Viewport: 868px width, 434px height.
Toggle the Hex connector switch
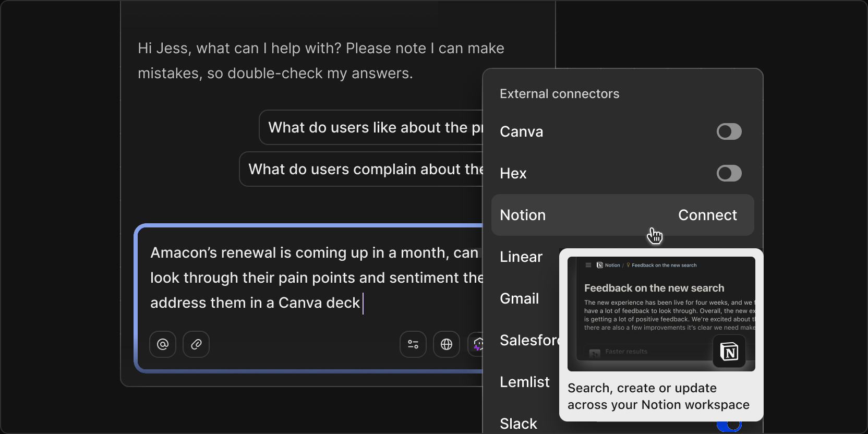(x=729, y=173)
